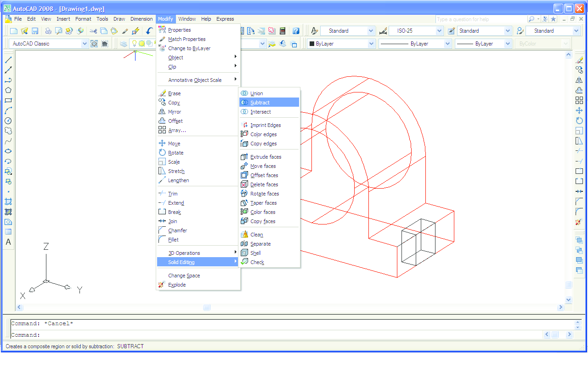
Task: Select the Ellipse tool
Action: point(8,151)
